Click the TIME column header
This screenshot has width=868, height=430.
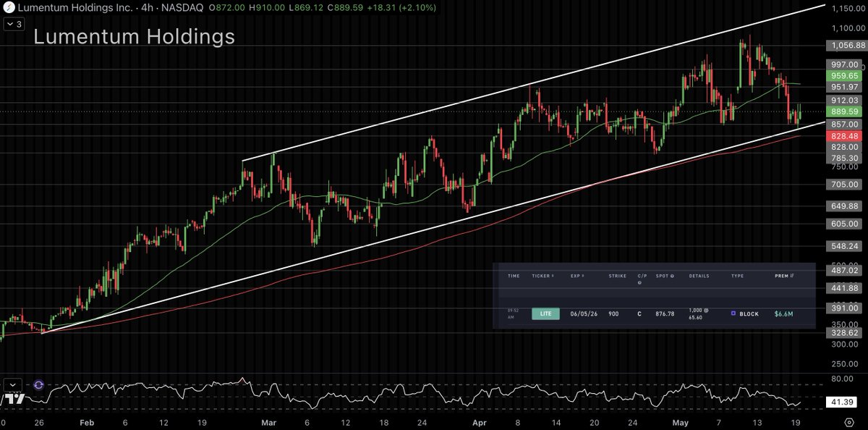click(x=514, y=276)
